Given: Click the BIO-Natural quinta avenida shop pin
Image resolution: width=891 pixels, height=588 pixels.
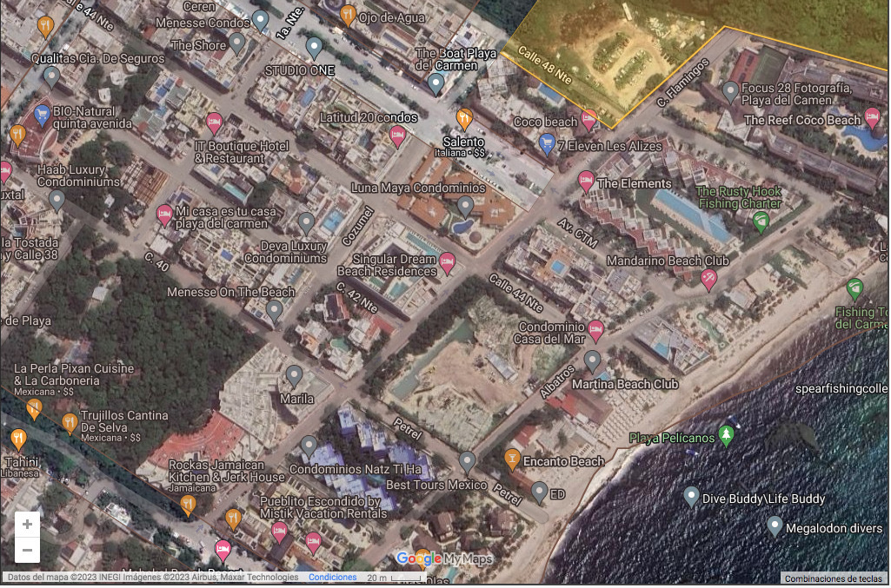Looking at the screenshot, I should coord(42,114).
